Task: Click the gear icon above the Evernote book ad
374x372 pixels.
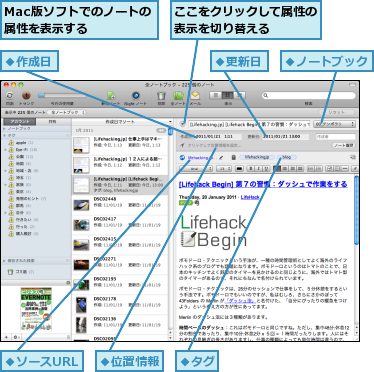Action: coord(68,283)
